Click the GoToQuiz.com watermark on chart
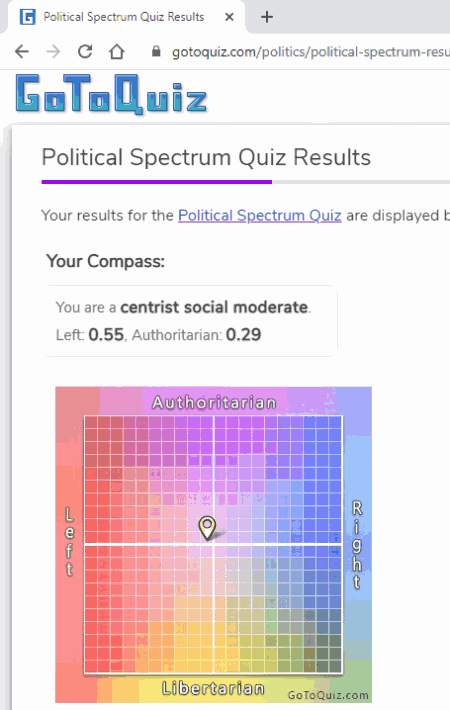 point(328,695)
